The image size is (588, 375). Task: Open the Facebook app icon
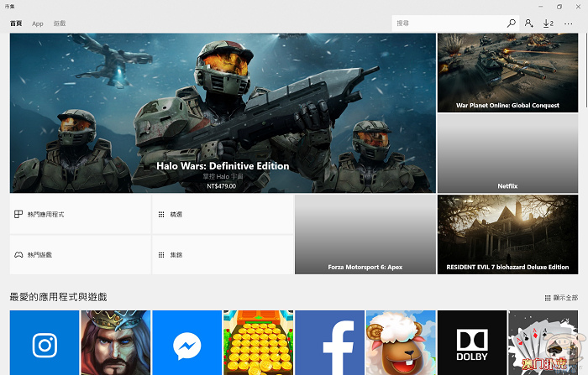329,342
